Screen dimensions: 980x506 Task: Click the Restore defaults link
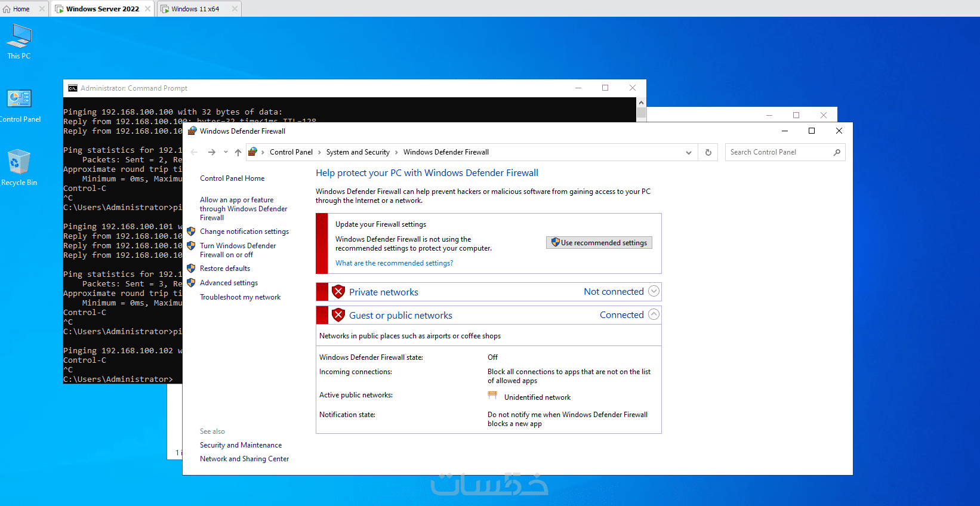tap(225, 269)
